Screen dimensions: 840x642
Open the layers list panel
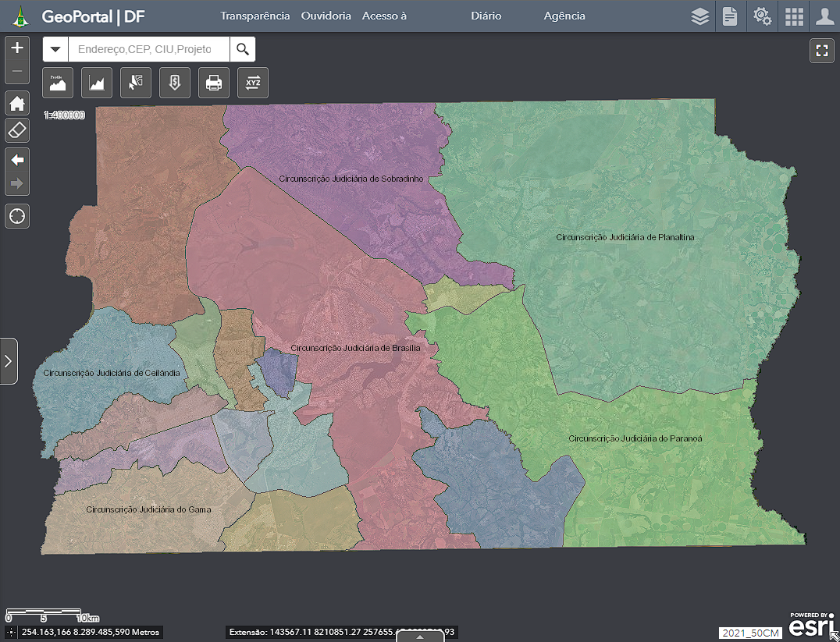700,16
